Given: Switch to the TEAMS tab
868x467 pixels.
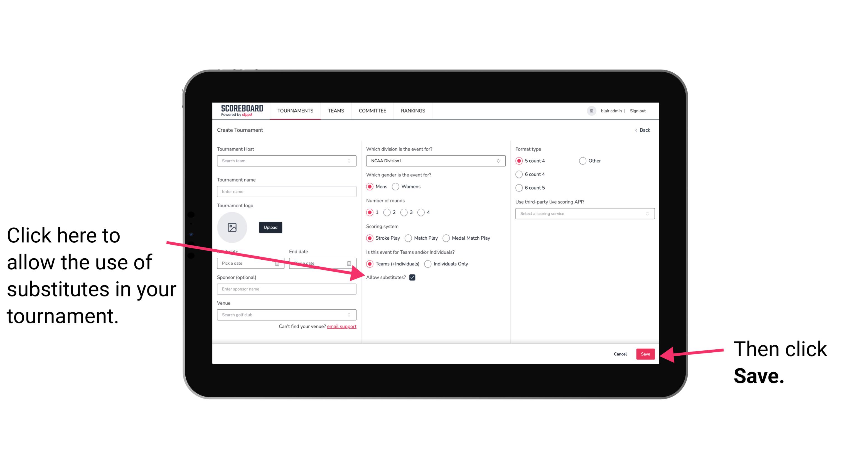Looking at the screenshot, I should point(336,110).
